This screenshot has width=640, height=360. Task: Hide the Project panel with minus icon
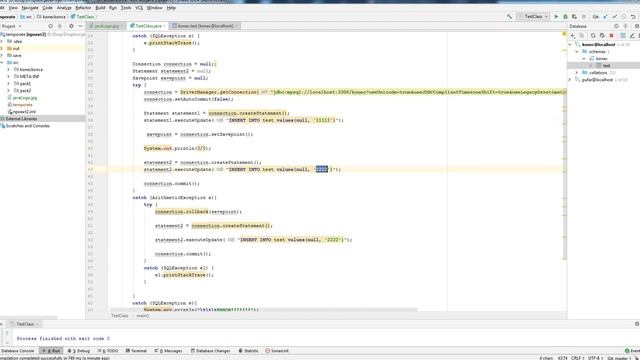click(80, 26)
